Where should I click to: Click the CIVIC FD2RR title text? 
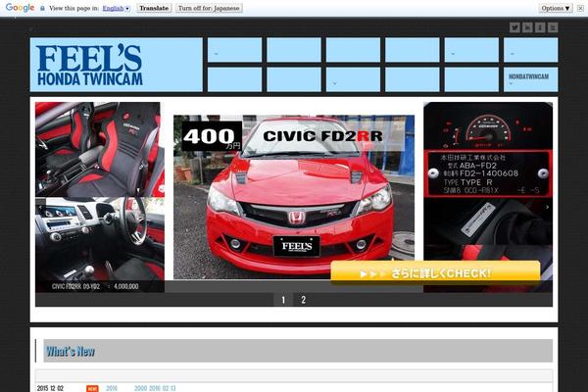[322, 136]
